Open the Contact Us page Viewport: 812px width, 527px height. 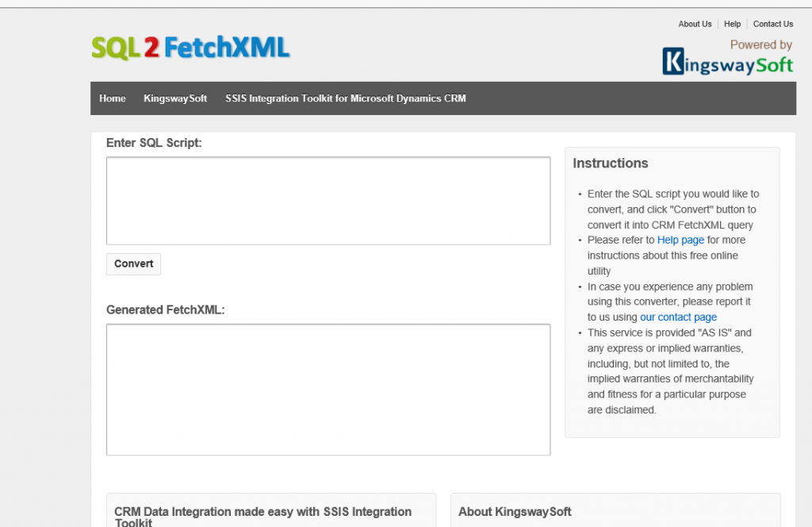772,24
